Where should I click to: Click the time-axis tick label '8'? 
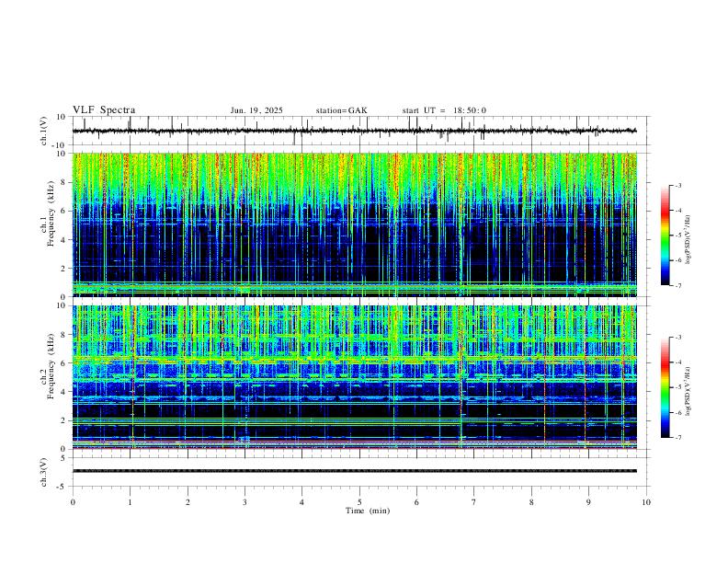click(x=531, y=502)
